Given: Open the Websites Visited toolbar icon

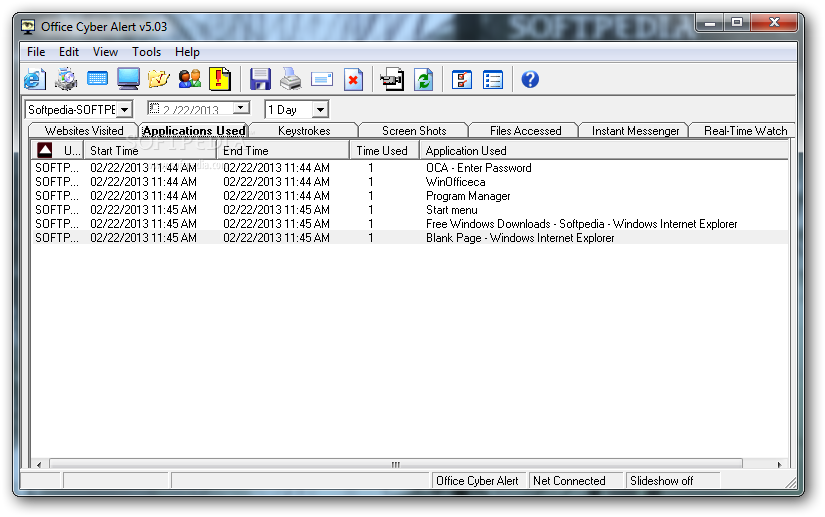Looking at the screenshot, I should (x=35, y=79).
